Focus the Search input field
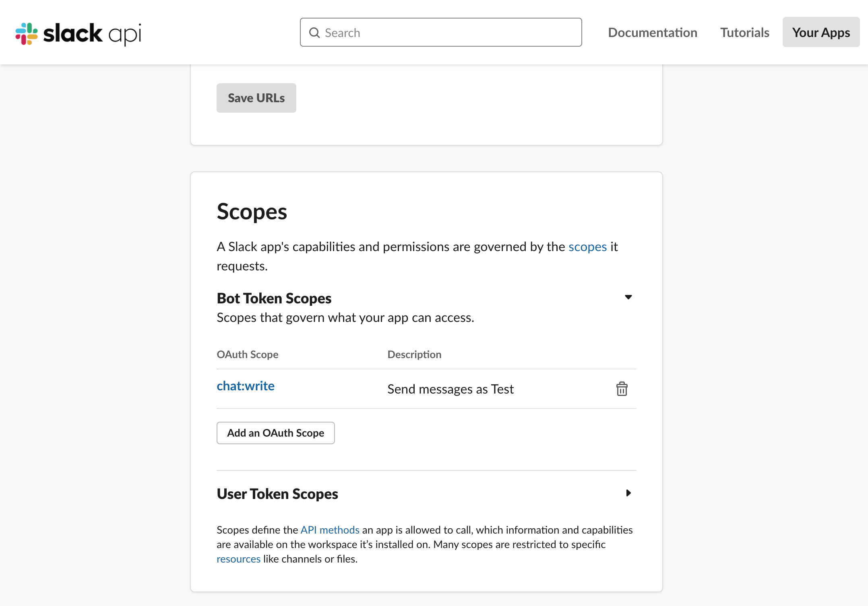 [x=447, y=33]
